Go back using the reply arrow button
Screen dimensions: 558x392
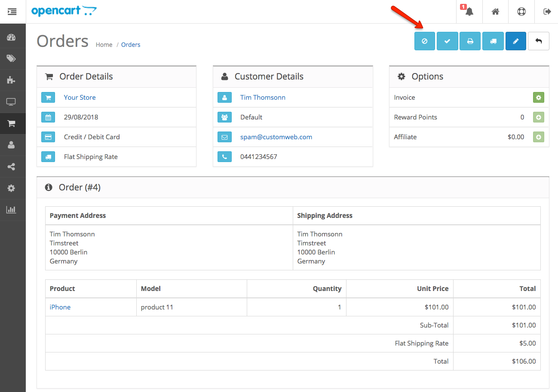click(x=538, y=41)
